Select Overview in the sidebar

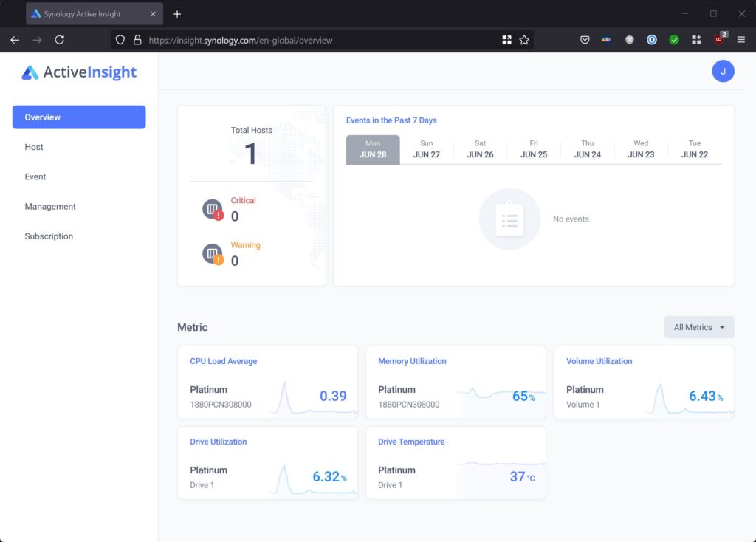pos(79,117)
